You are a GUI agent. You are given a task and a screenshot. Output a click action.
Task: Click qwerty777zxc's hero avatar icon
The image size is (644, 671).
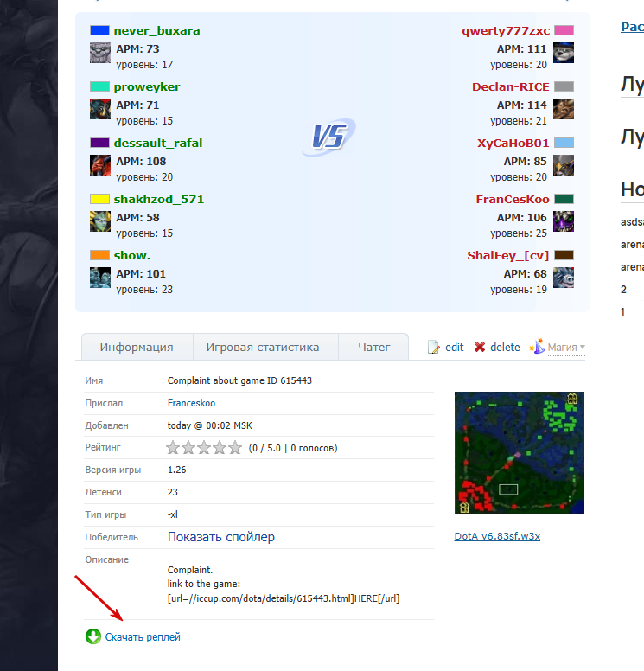point(564,53)
